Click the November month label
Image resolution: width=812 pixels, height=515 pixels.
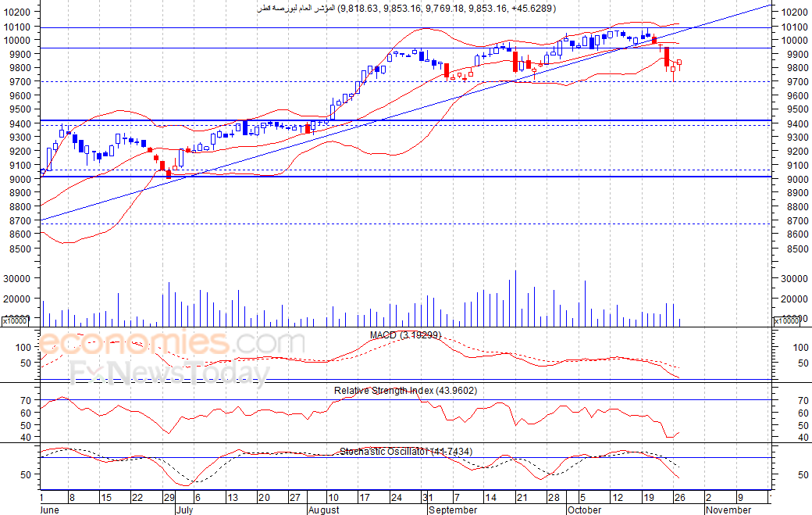click(x=728, y=510)
